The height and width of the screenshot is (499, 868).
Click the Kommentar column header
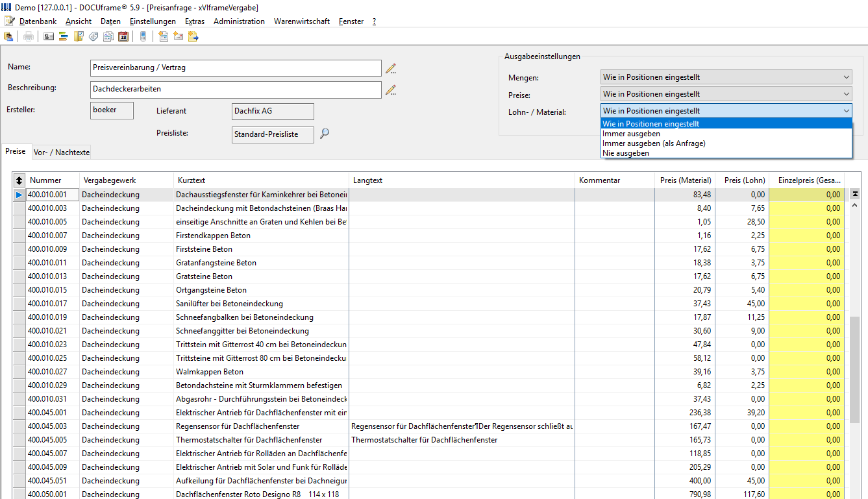(x=615, y=180)
